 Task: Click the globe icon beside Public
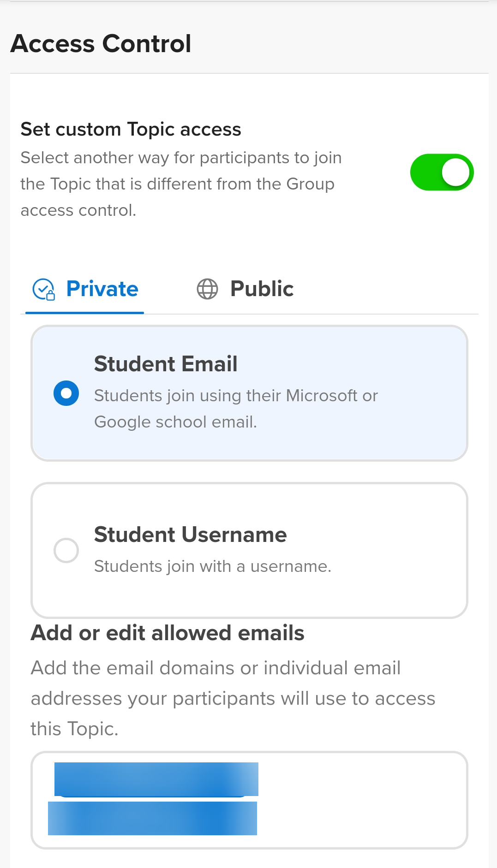pyautogui.click(x=207, y=289)
